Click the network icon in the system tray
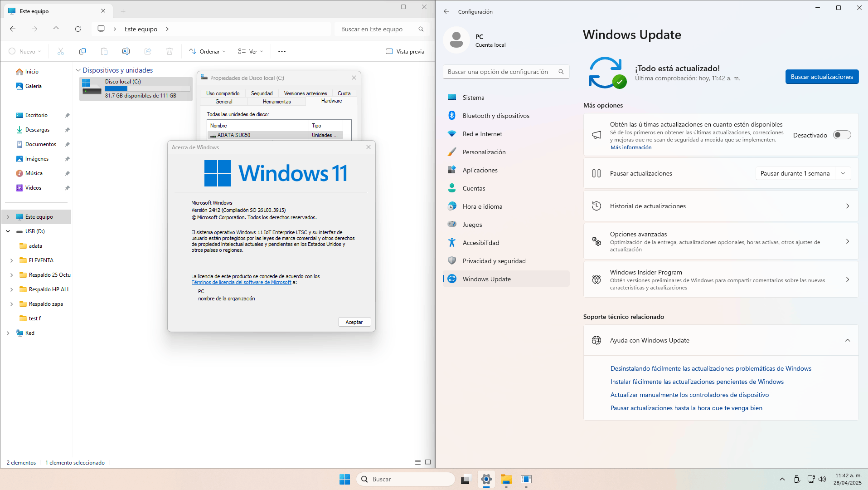Viewport: 868px width, 490px height. (x=811, y=479)
